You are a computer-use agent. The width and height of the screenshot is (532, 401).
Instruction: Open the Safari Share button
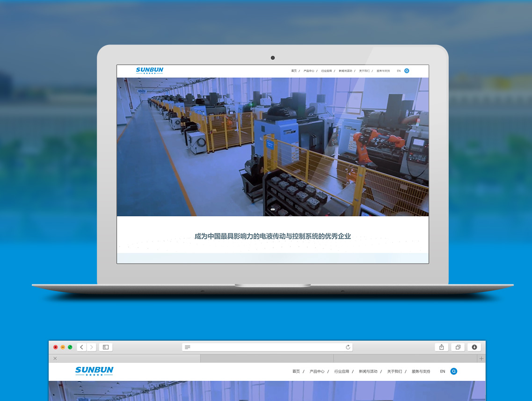(x=441, y=347)
